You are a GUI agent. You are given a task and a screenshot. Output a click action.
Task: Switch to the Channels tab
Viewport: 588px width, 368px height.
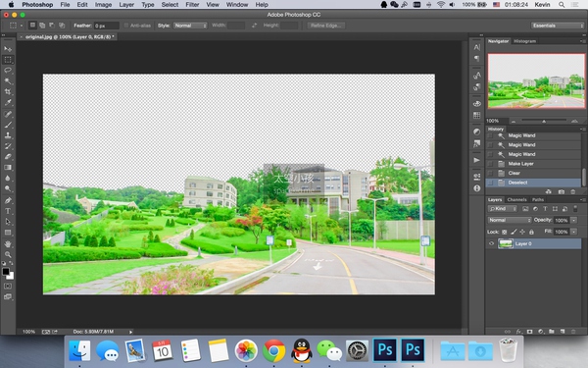(x=516, y=200)
